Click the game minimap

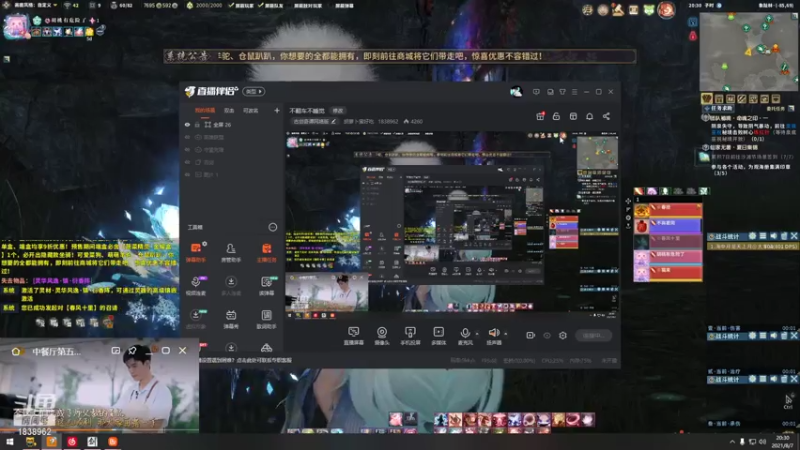[748, 51]
